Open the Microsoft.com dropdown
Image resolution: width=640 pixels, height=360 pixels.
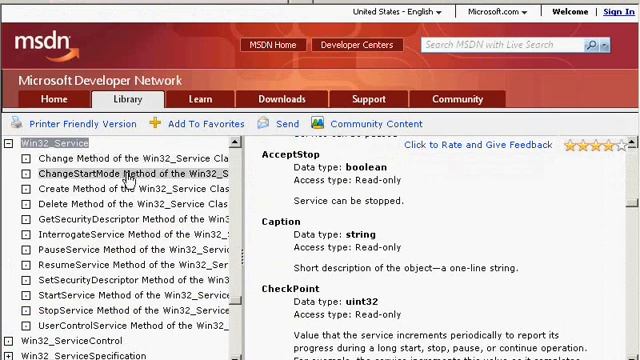point(497,12)
